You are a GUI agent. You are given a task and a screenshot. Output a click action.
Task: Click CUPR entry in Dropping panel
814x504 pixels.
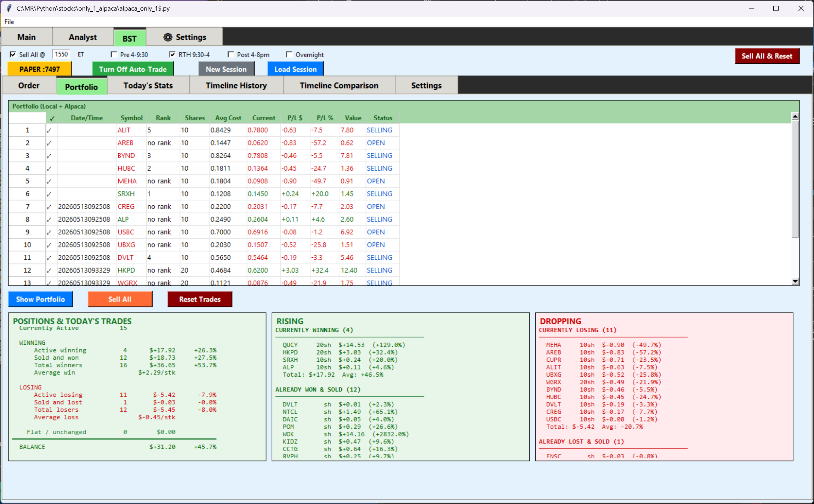603,360
